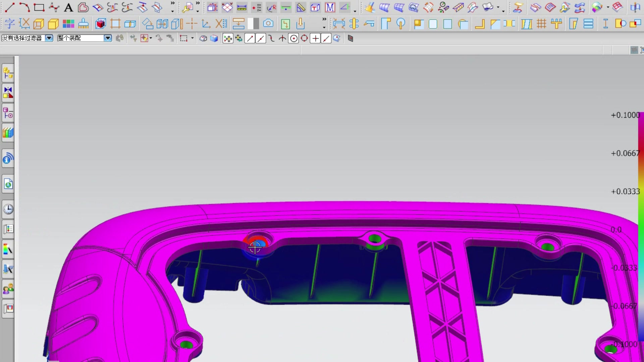Click the green hole on the part
The image size is (644, 362).
pos(375,239)
